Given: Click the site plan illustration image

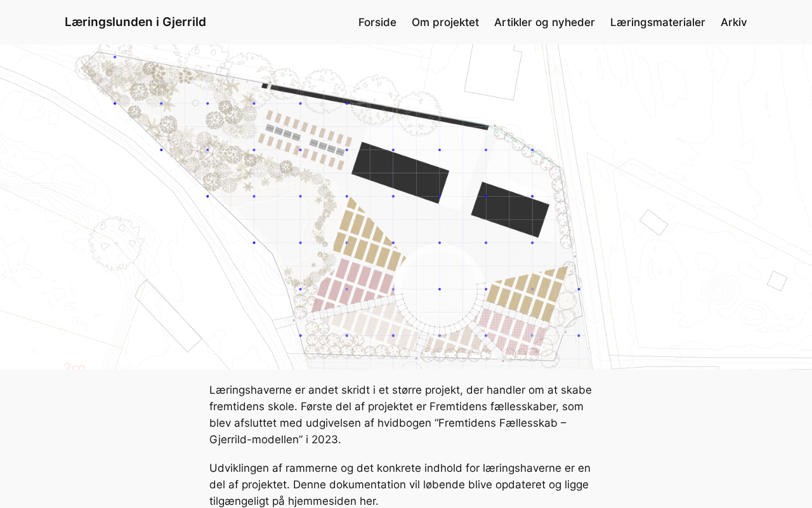Looking at the screenshot, I should (x=406, y=207).
